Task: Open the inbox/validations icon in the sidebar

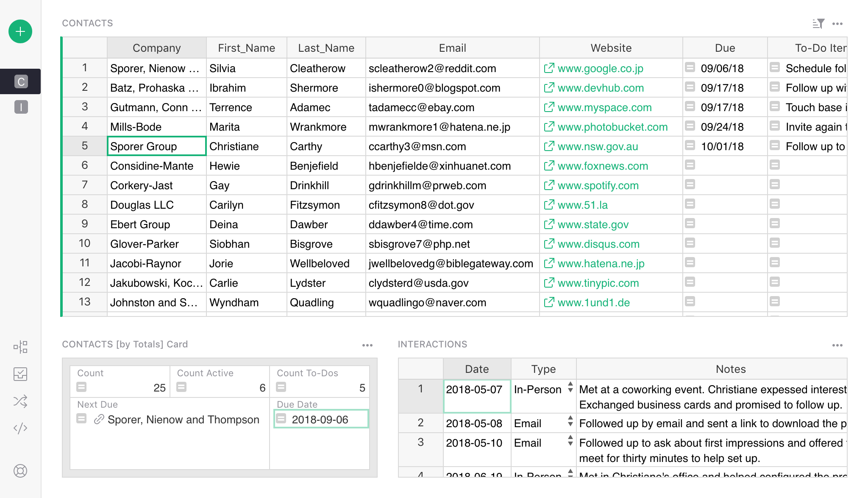Action: tap(20, 374)
